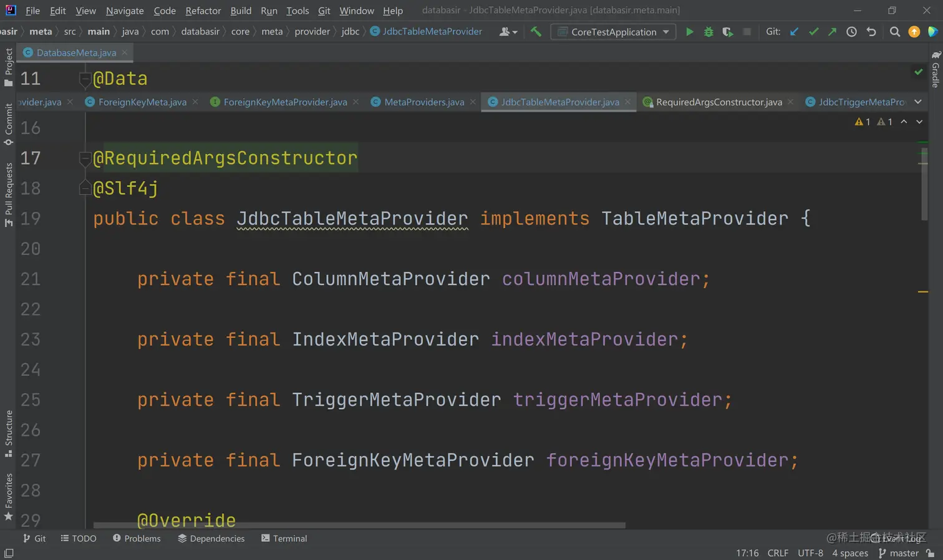The height and width of the screenshot is (560, 943).
Task: Commit changes with the green checkmark icon
Action: (x=813, y=32)
